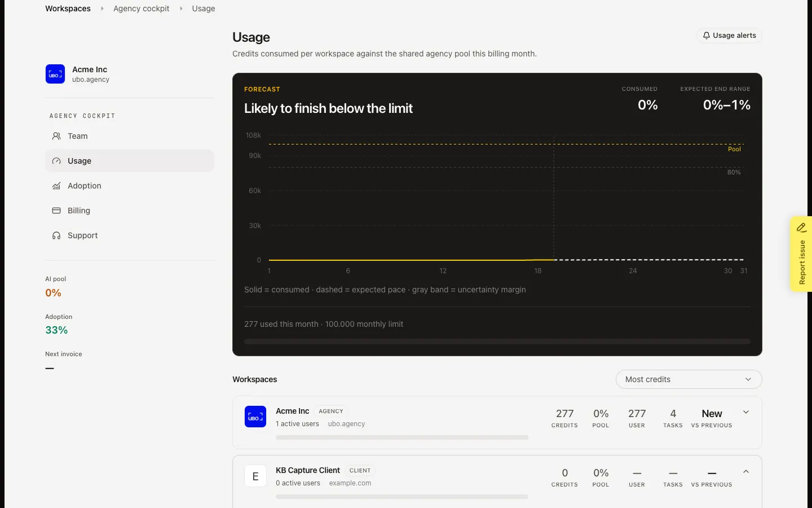Select Usage in the sidebar
This screenshot has height=508, width=812.
[x=130, y=161]
